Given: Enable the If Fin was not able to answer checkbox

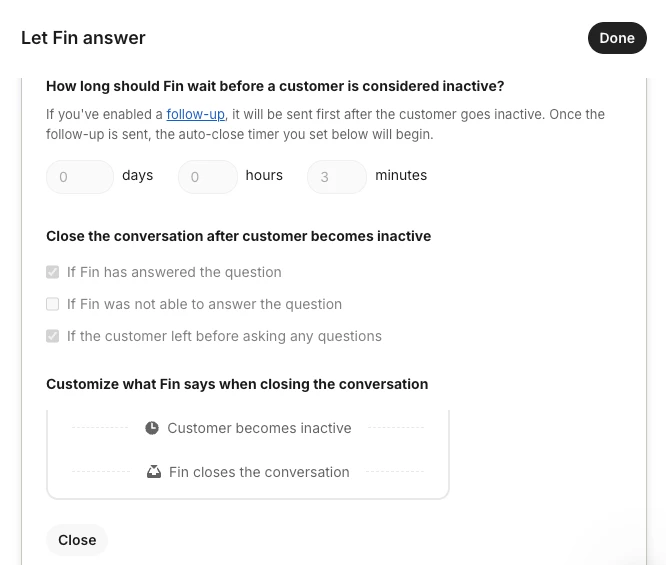Looking at the screenshot, I should pyautogui.click(x=53, y=304).
